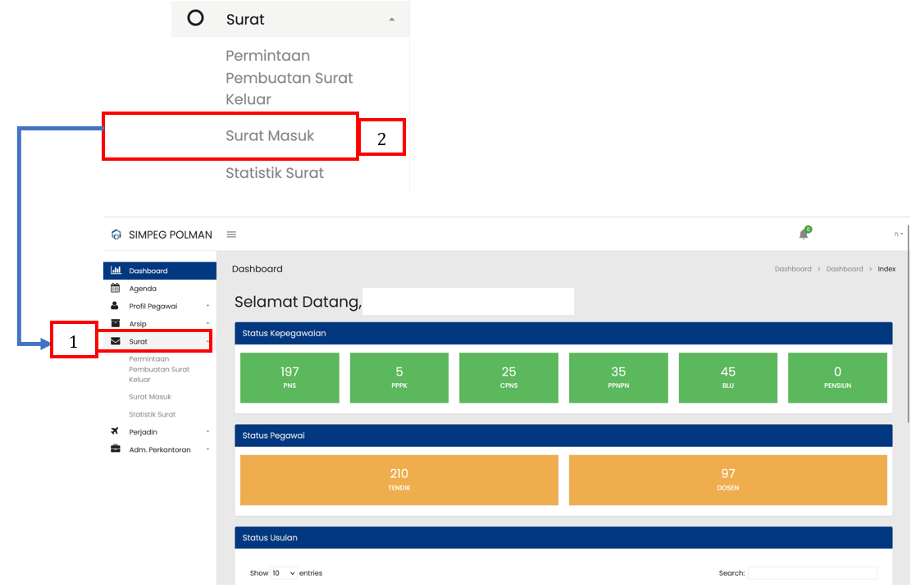Viewport: 916px width, 588px height.
Task: Open the Show entries count dropdown
Action: pos(284,573)
